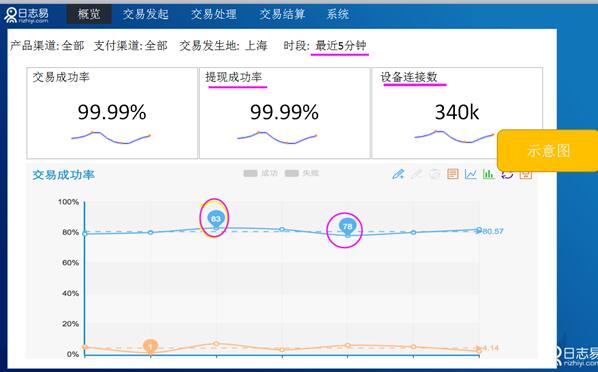
Task: Click the orange min marker labeled 1
Action: tap(151, 346)
